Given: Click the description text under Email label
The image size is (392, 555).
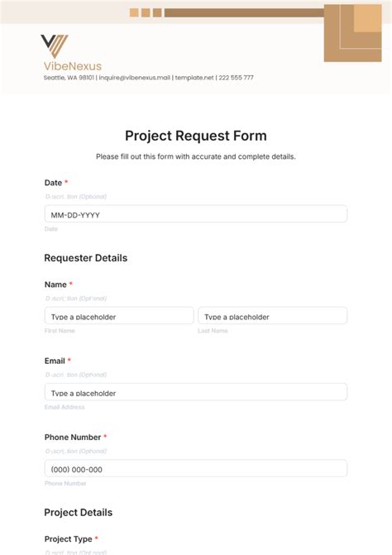Looking at the screenshot, I should (x=76, y=375).
